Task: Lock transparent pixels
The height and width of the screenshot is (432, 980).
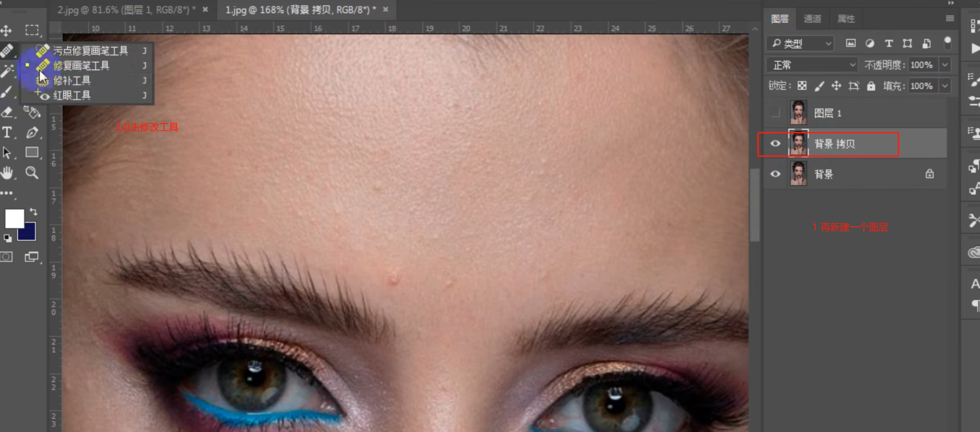Action: [802, 86]
